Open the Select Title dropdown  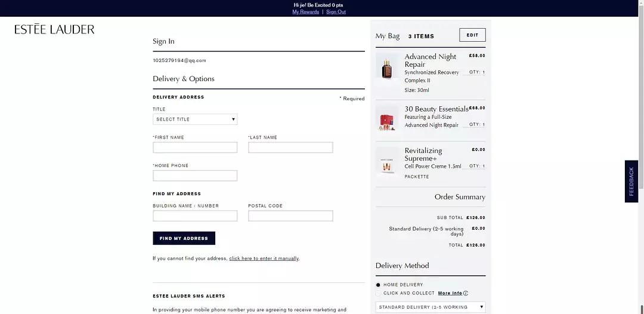195,119
